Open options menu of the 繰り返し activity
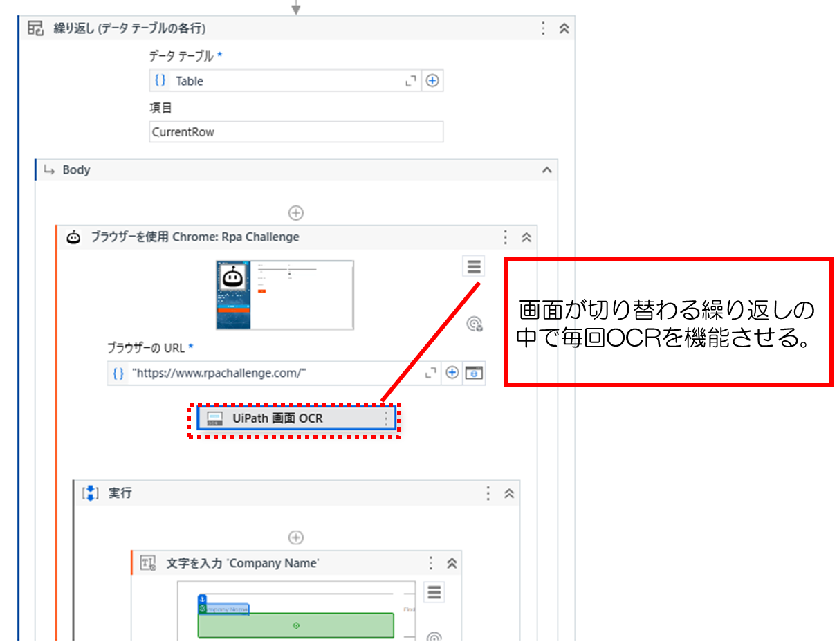Image resolution: width=837 pixels, height=644 pixels. 544,28
